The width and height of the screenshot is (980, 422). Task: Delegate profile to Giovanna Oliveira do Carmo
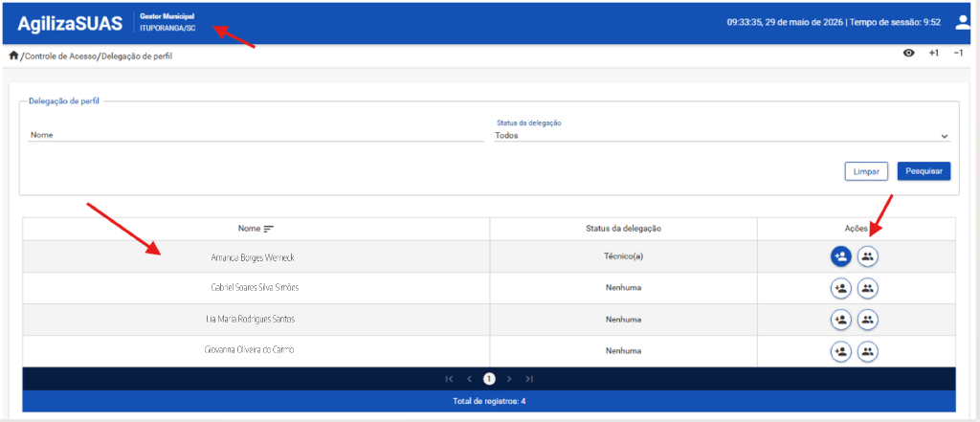pos(840,351)
